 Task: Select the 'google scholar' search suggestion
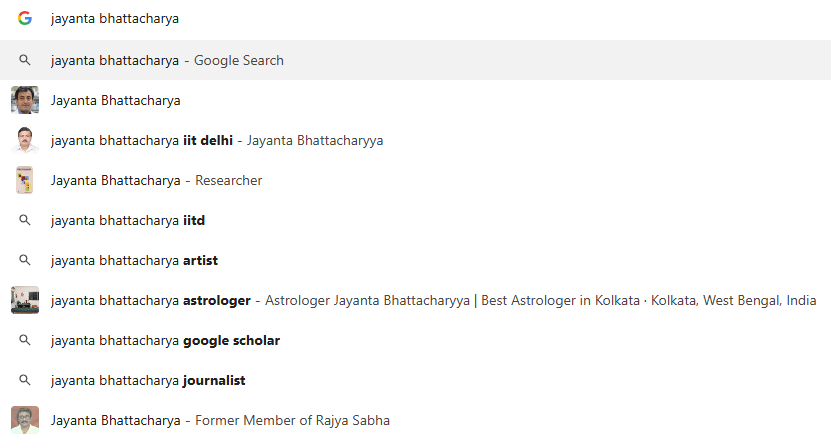point(165,340)
